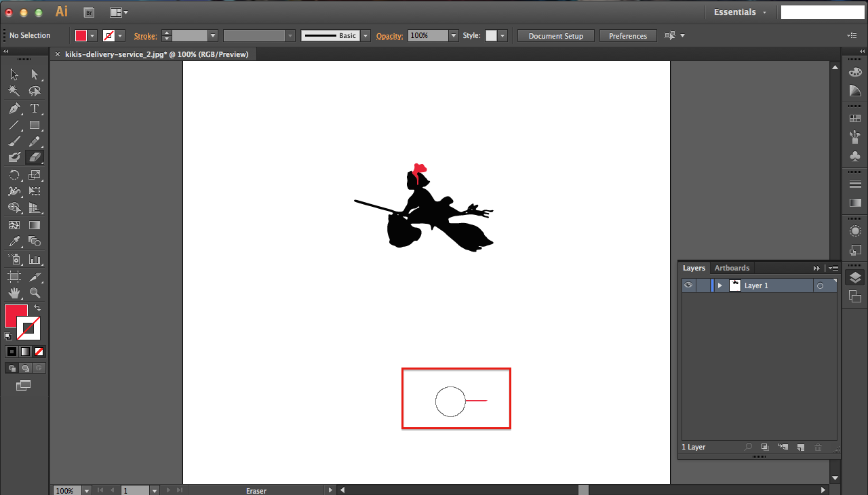
Task: Select the Magic Wand tool
Action: 14,91
